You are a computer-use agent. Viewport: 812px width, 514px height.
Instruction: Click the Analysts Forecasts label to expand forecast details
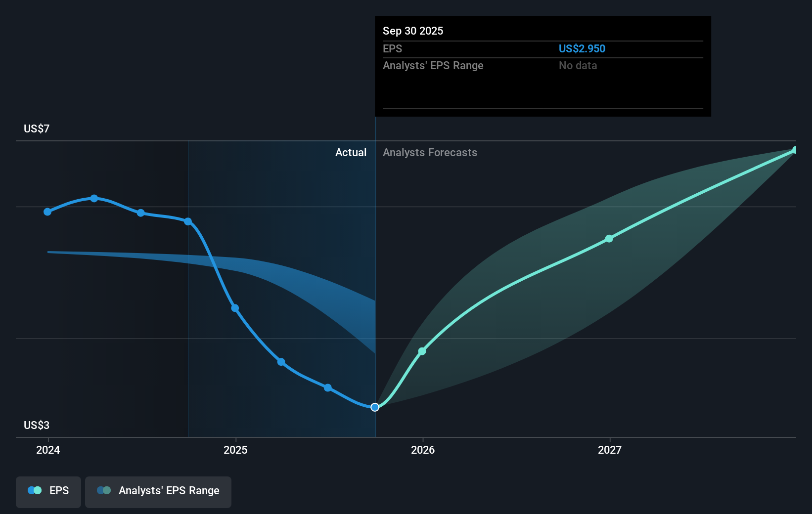click(430, 153)
